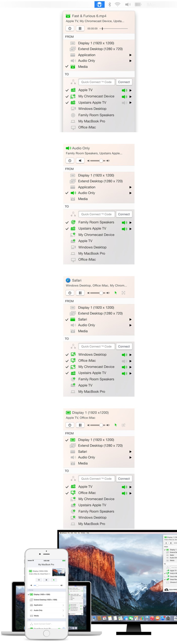Click Connect button in Fast & Furious panel

coord(124,82)
